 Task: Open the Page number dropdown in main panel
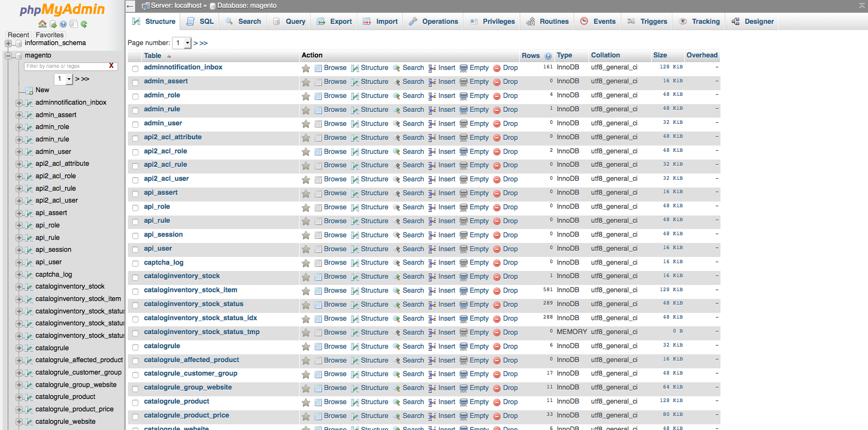point(183,43)
